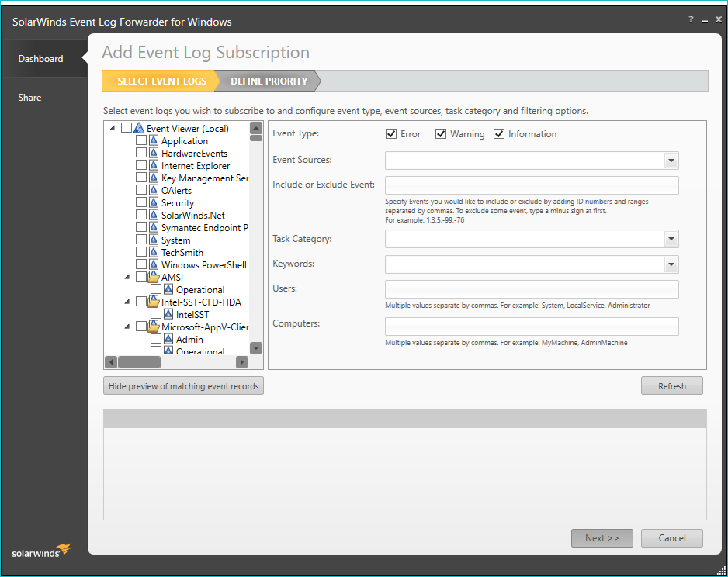Click the SolarWinds logo at bottom left

(x=41, y=551)
